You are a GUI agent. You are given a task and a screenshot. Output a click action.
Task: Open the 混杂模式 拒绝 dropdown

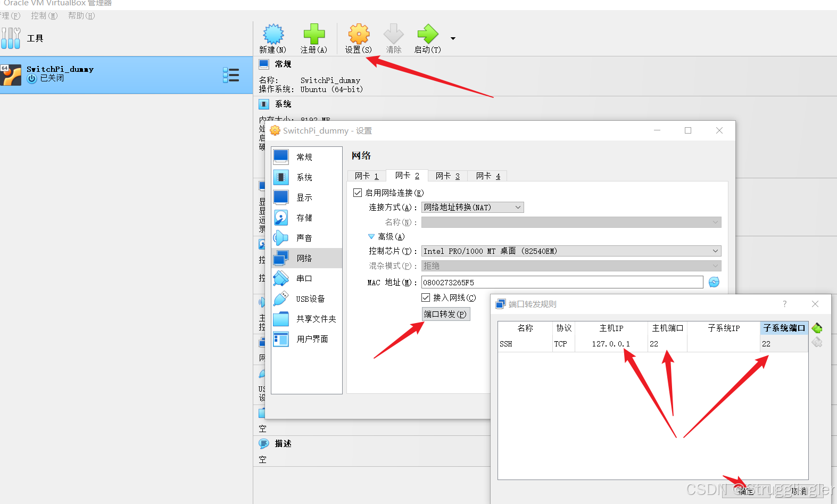(x=571, y=266)
